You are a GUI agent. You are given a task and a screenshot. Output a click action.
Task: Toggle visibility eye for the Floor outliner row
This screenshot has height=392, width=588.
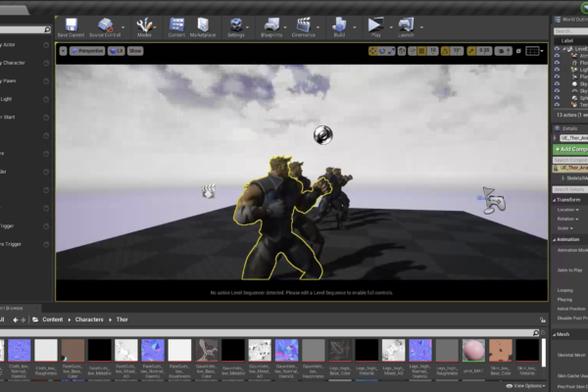click(557, 63)
